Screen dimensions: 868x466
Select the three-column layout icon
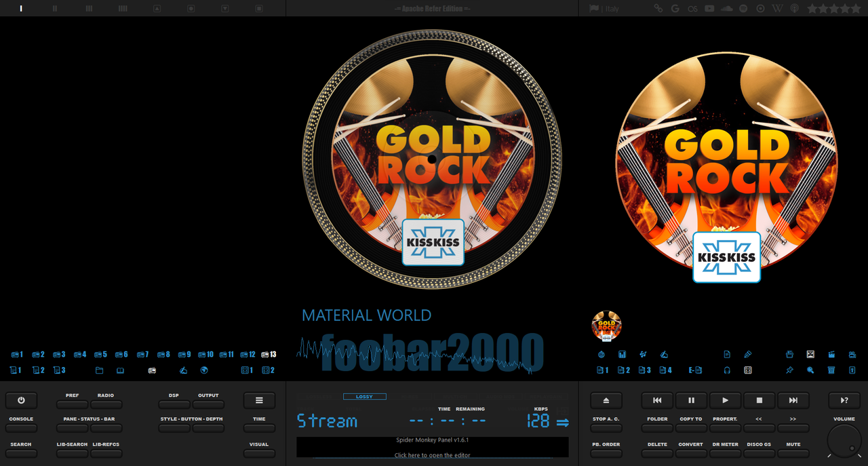click(89, 8)
